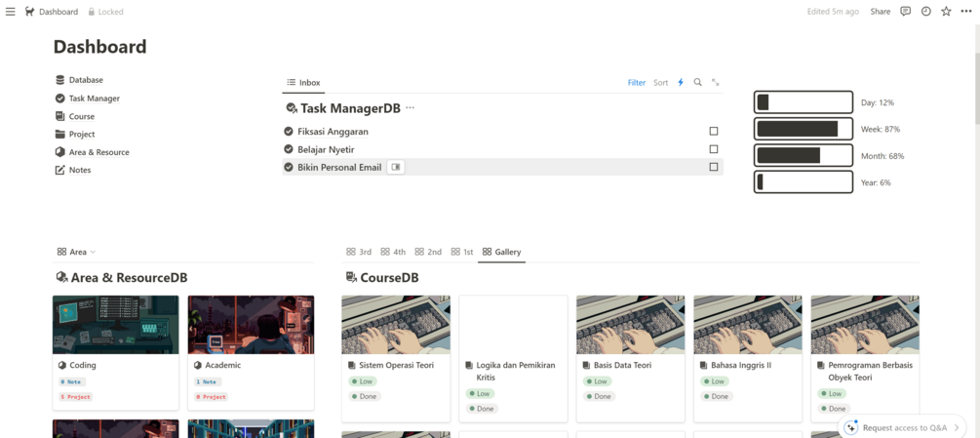Open the Coding card cover image
Viewport: 980px width, 438px height.
click(116, 325)
